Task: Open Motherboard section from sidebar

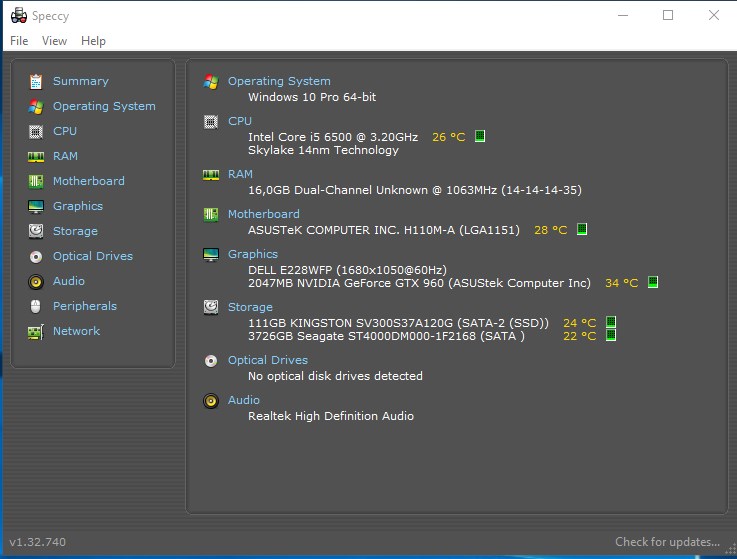Action: click(88, 181)
